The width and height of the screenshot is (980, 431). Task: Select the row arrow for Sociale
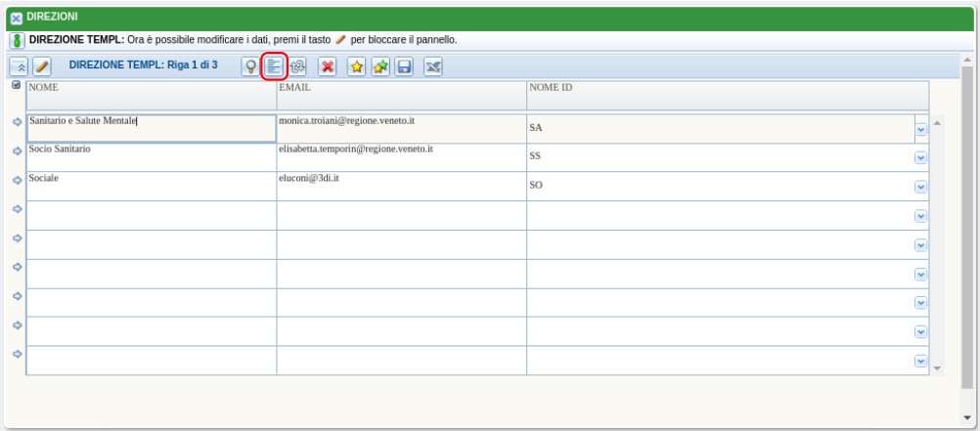pyautogui.click(x=17, y=180)
